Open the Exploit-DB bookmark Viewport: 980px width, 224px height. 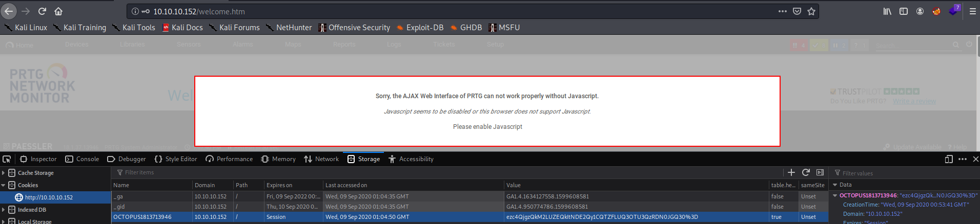click(x=420, y=28)
